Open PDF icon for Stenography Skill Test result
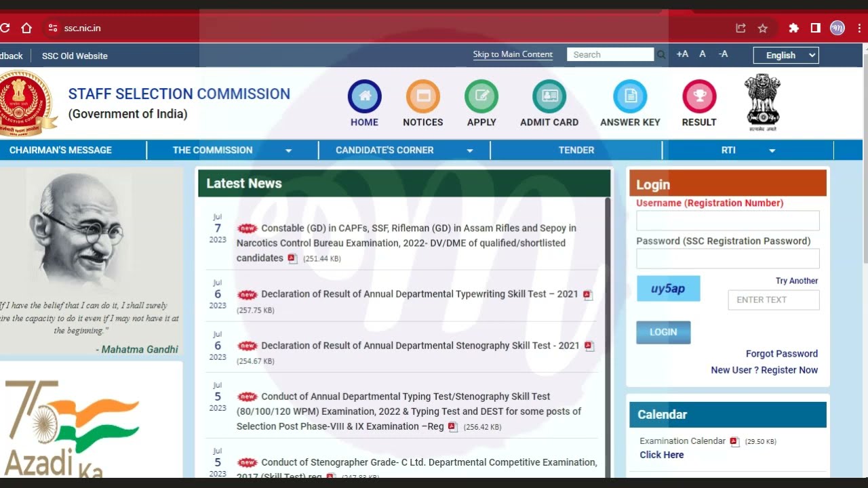The width and height of the screenshot is (868, 488). [x=589, y=346]
